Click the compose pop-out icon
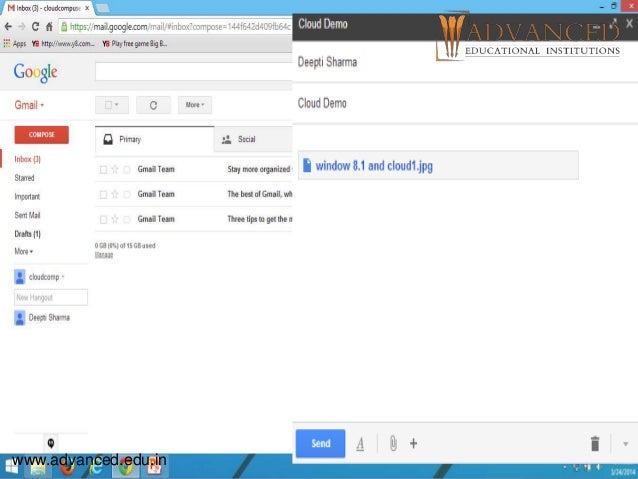This screenshot has height=479, width=638. (614, 24)
